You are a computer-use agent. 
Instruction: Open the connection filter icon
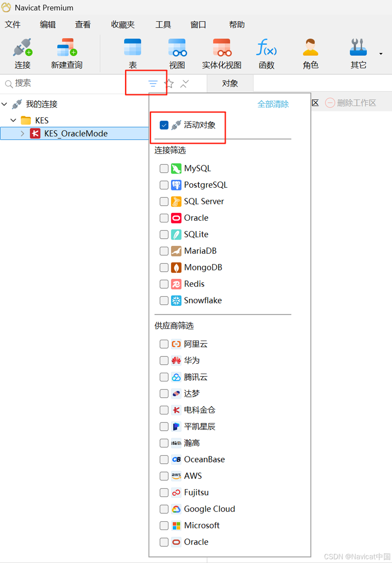point(153,83)
